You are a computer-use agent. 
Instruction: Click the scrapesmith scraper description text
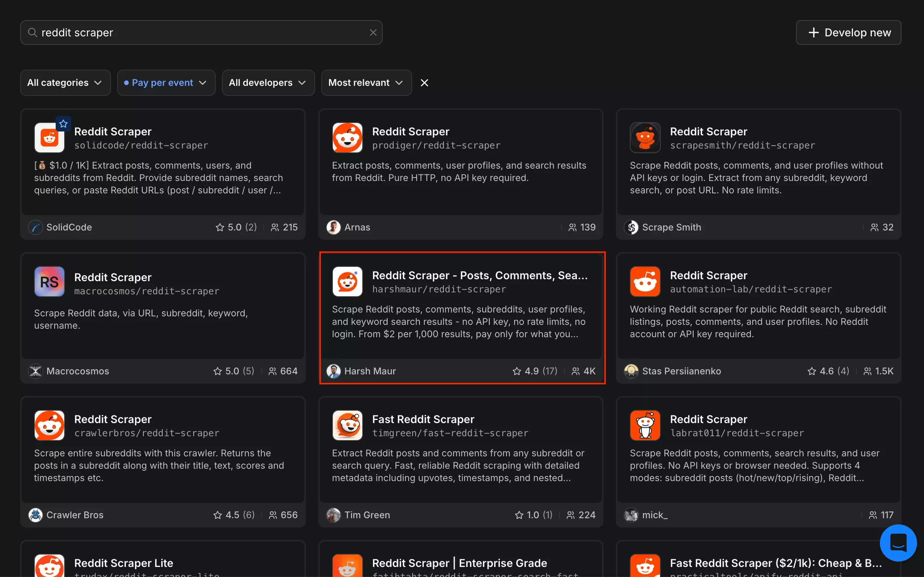click(x=756, y=178)
